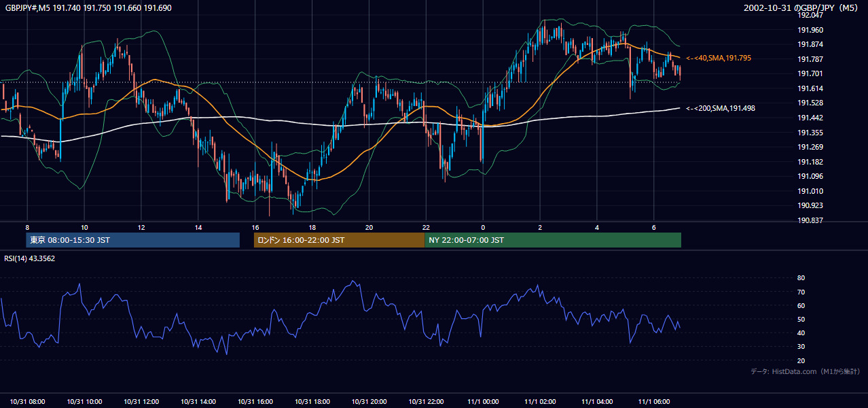Click the 10/31 08:00 date label
This screenshot has height=408, width=868.
(x=28, y=401)
